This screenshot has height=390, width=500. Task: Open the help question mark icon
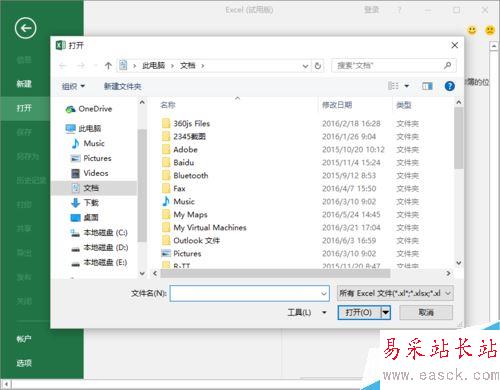pos(449,86)
